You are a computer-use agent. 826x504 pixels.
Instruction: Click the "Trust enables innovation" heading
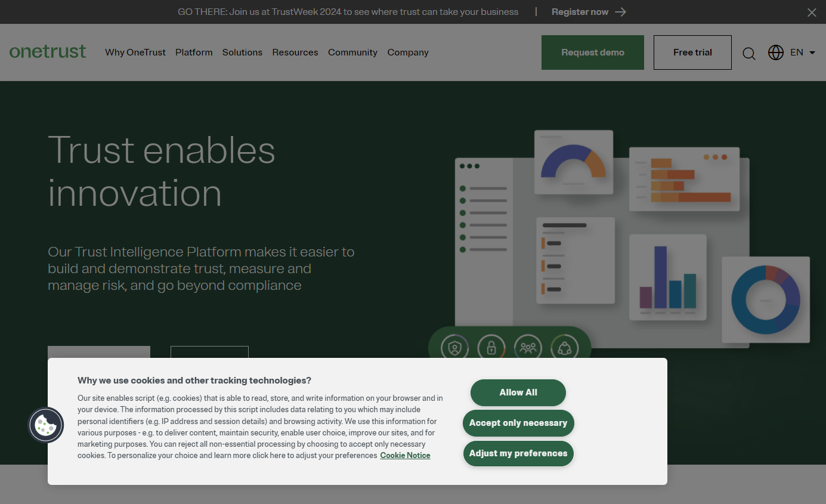coord(162,171)
